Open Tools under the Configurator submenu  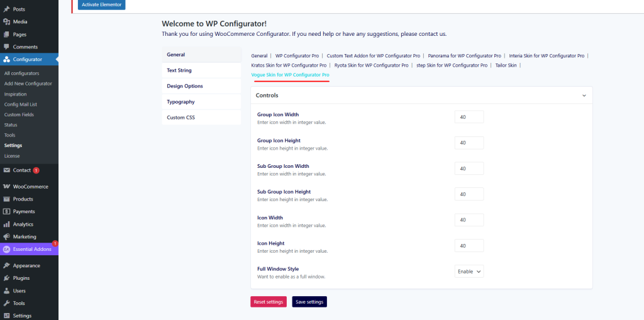point(9,135)
